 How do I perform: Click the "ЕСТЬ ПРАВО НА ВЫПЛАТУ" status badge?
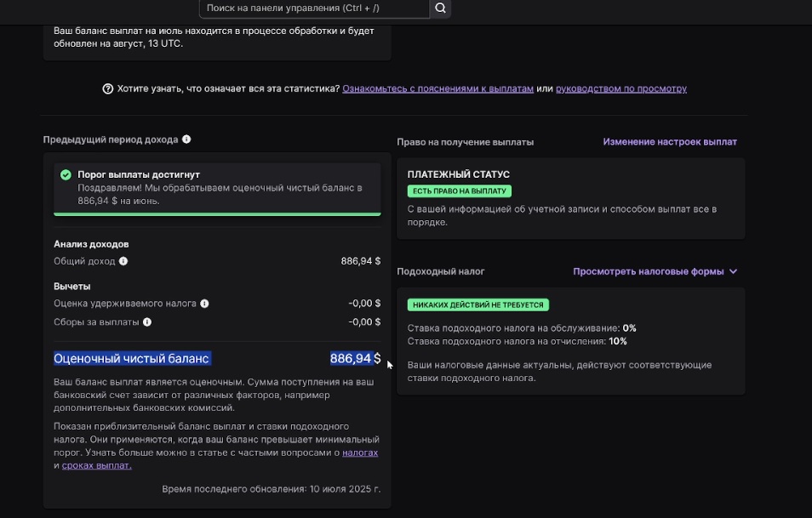point(460,191)
